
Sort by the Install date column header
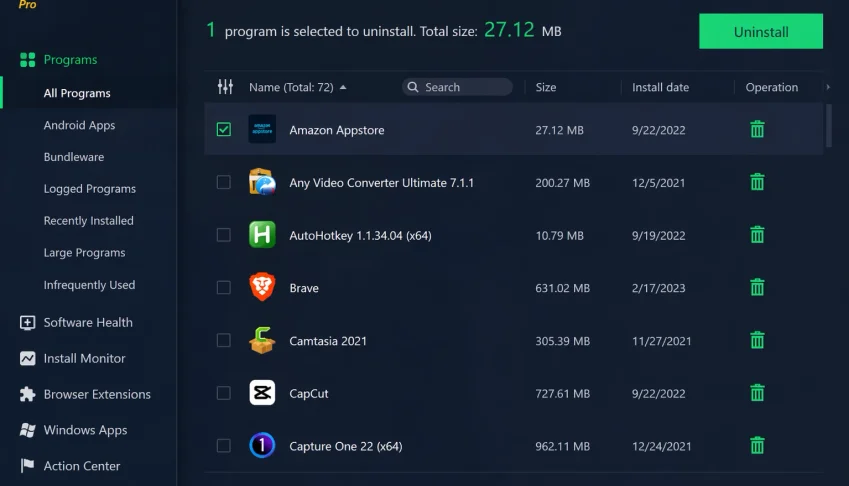(660, 87)
